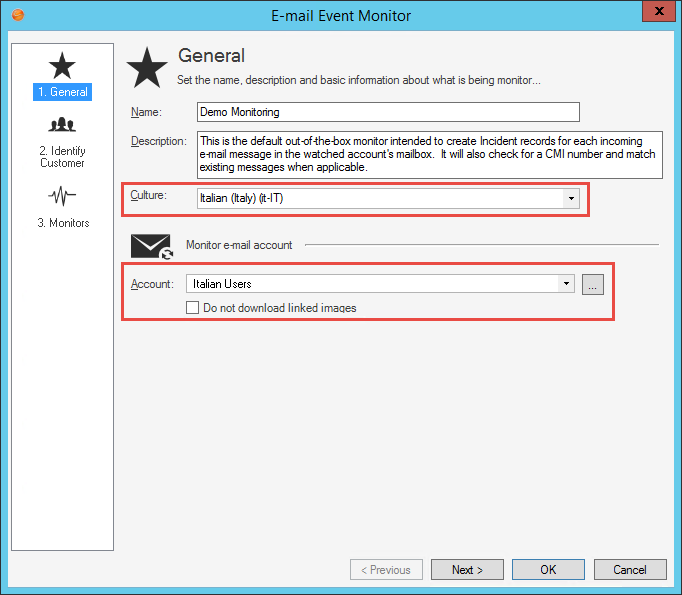Click the Account: label
This screenshot has width=682, height=595.
[x=152, y=284]
